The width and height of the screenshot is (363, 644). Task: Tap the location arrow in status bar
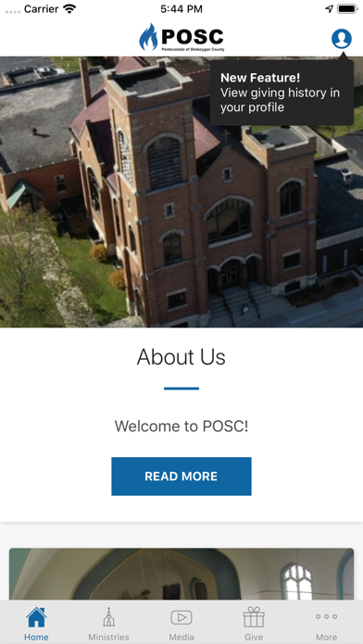point(330,9)
